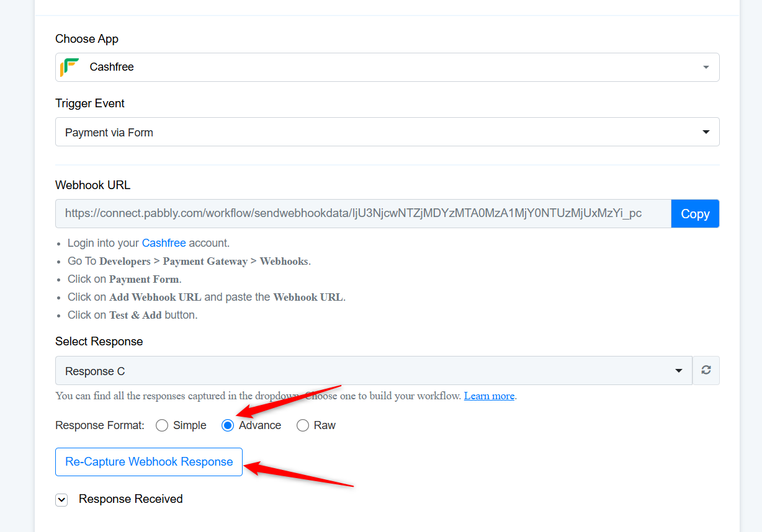The height and width of the screenshot is (532, 762).
Task: Open the Trigger Event dropdown arrow
Action: click(706, 132)
